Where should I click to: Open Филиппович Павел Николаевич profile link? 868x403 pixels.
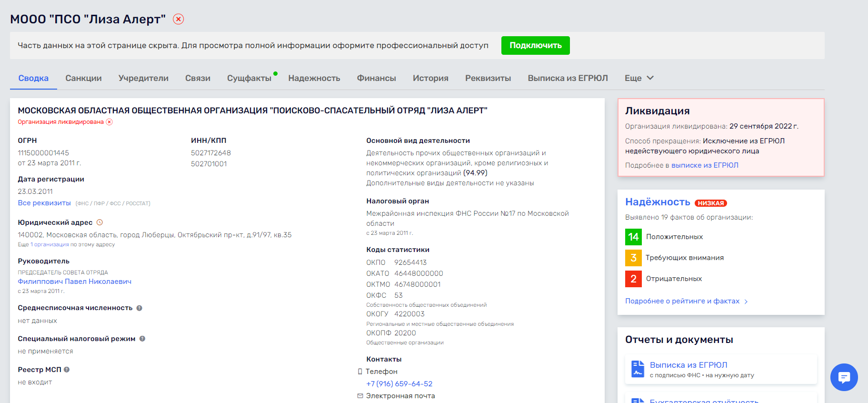(x=74, y=282)
